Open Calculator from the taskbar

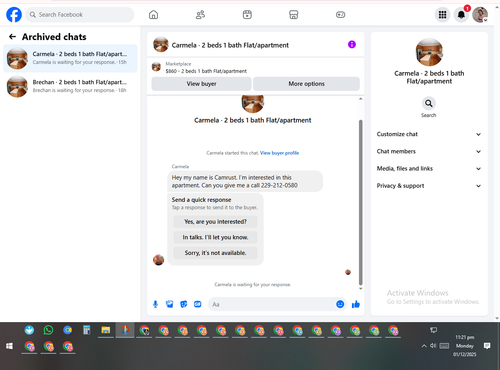click(x=87, y=330)
